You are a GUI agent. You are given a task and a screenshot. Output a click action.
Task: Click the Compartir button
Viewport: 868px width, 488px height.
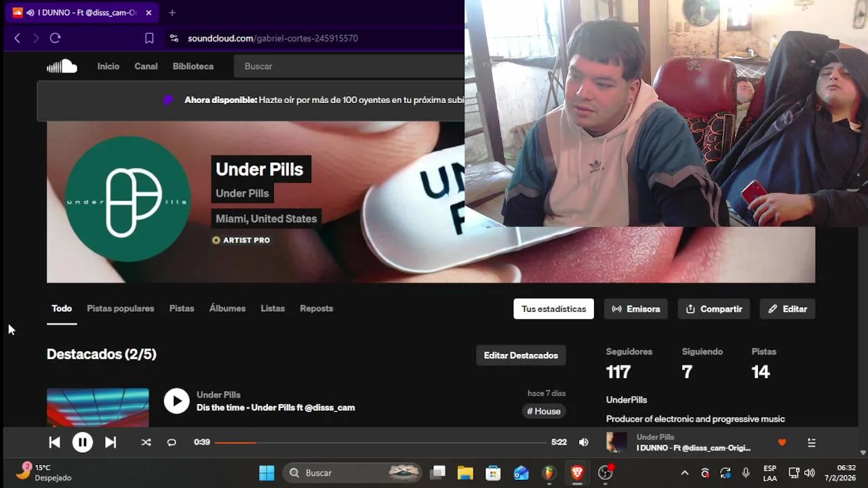(714, 309)
